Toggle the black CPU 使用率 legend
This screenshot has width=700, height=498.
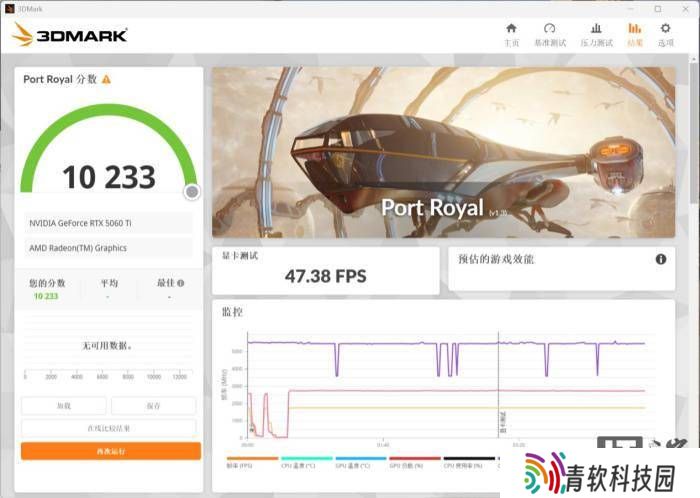tap(469, 462)
